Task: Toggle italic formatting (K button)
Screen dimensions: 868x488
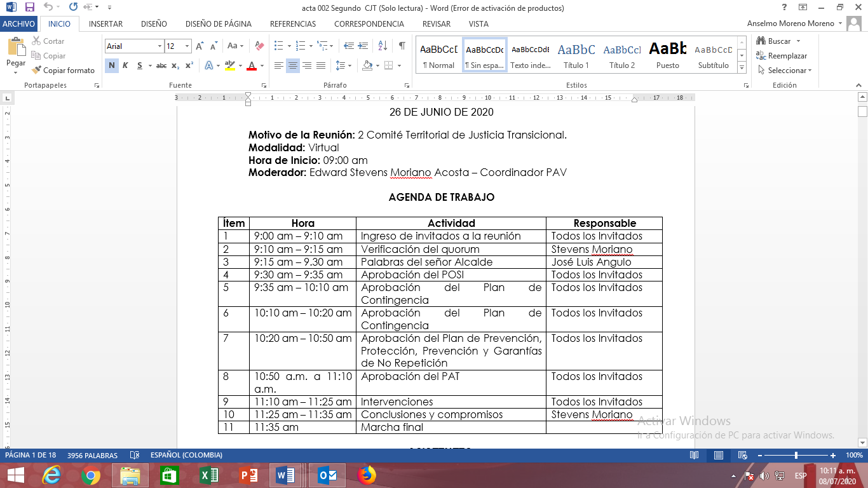Action: coord(125,65)
